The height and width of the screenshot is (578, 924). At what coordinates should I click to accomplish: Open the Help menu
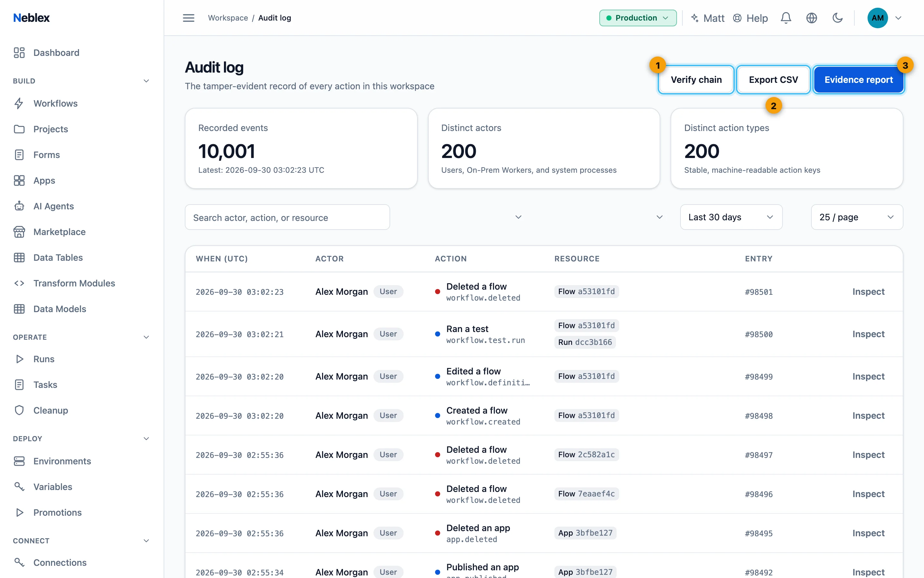pos(750,18)
